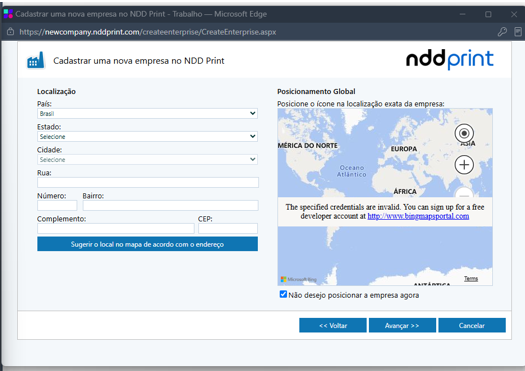Image resolution: width=525 pixels, height=371 pixels.
Task: Click into the Número field
Action: 57,205
